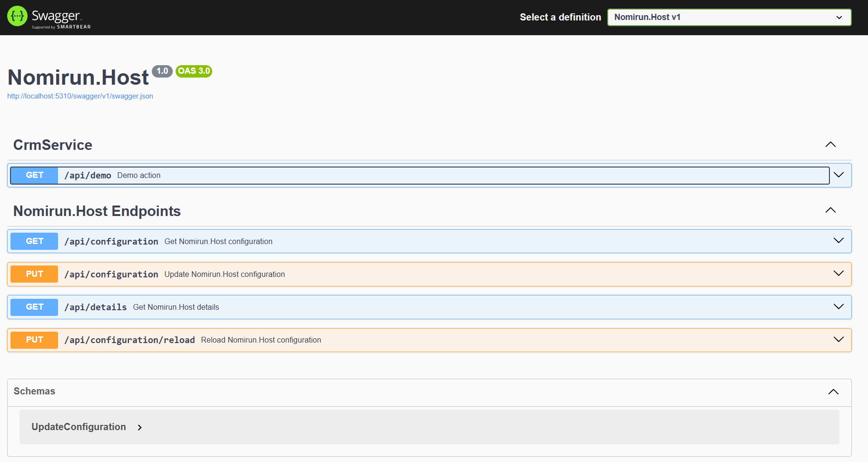This screenshot has width=868, height=462.
Task: Click the 1.0 version badge
Action: [x=162, y=71]
